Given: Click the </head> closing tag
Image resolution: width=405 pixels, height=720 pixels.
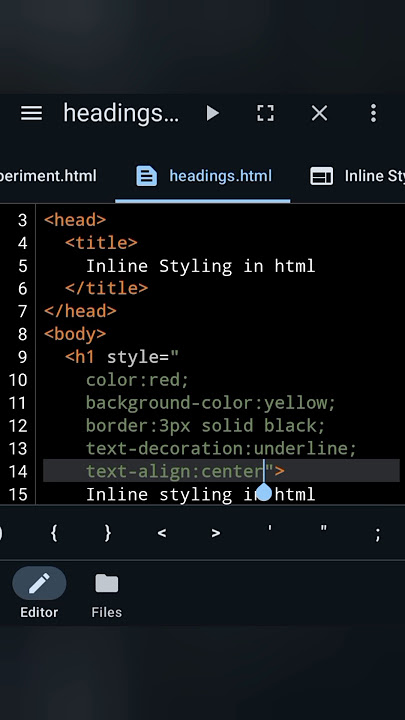Looking at the screenshot, I should coord(80,311).
